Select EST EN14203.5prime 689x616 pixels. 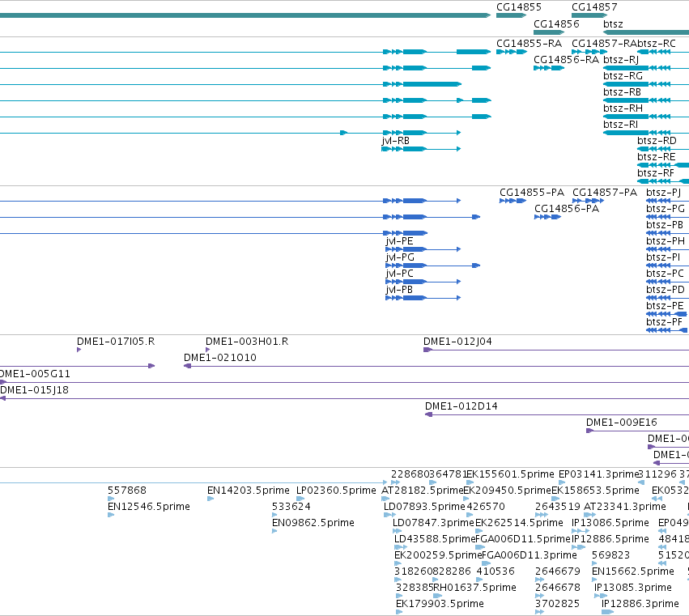(249, 491)
